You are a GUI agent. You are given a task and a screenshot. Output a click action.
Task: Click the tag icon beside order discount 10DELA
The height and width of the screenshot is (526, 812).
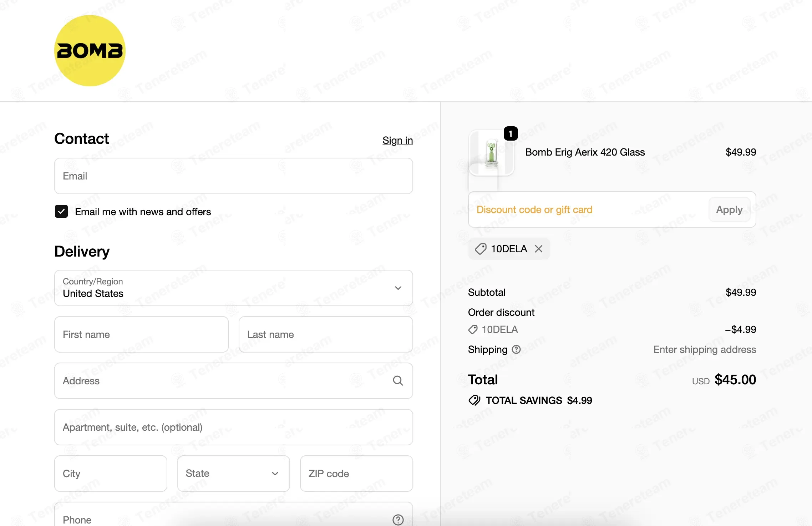coord(473,329)
